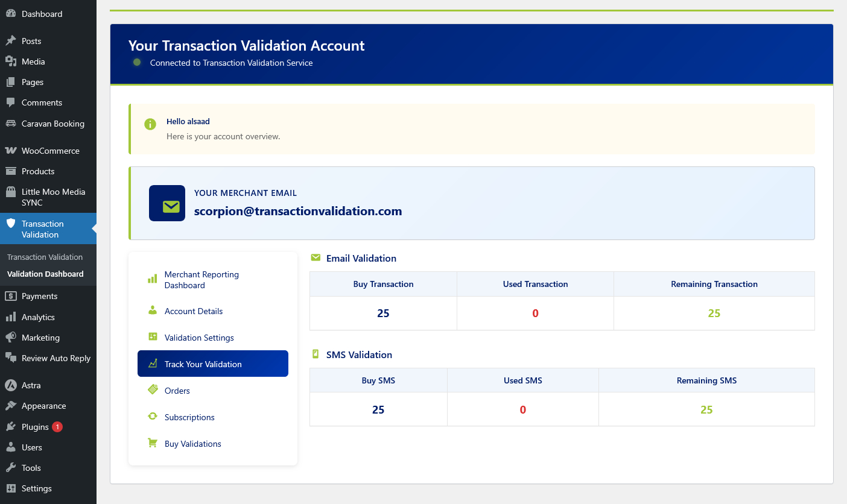Click the Analytics bar chart icon
This screenshot has width=847, height=504.
tap(10, 317)
